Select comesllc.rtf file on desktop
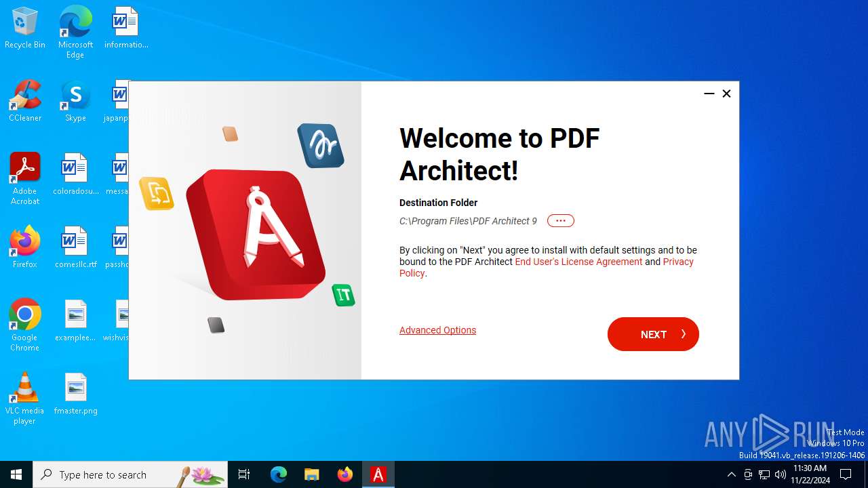The image size is (868, 488). tap(75, 248)
